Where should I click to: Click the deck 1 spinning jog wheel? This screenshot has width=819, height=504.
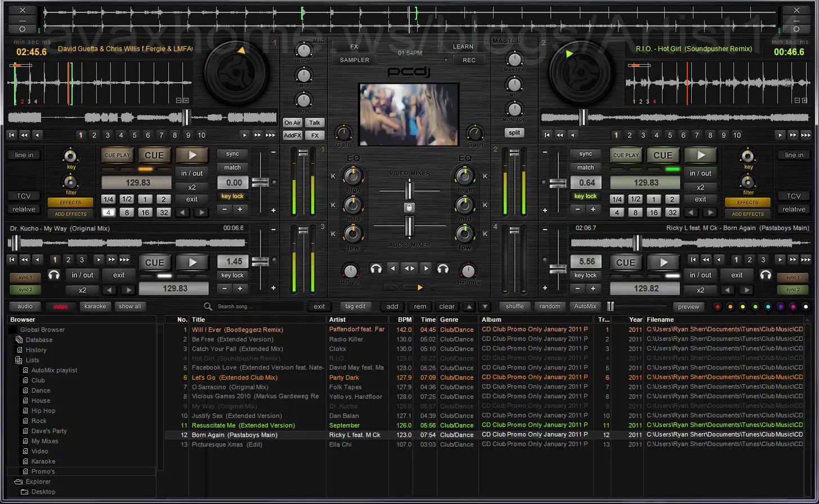[236, 71]
